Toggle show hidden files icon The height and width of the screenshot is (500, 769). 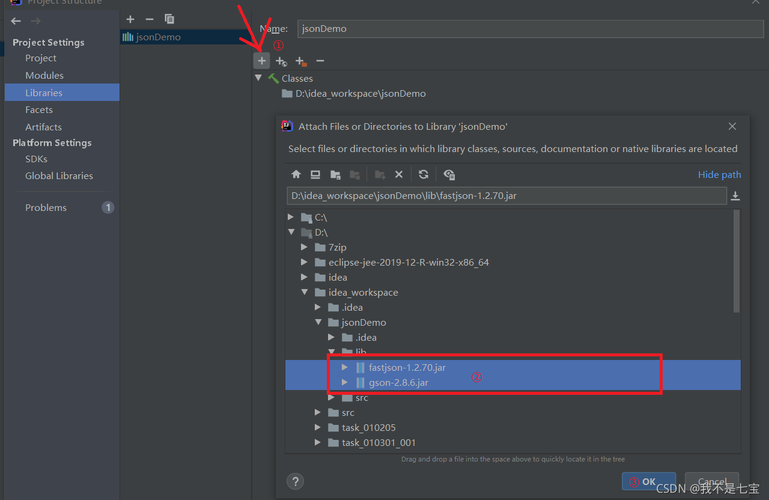coord(449,175)
